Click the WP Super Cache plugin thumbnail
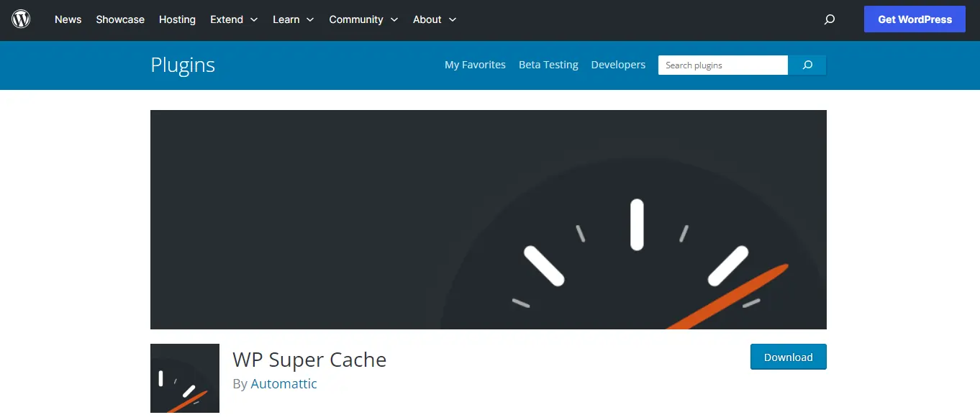 pyautogui.click(x=185, y=379)
